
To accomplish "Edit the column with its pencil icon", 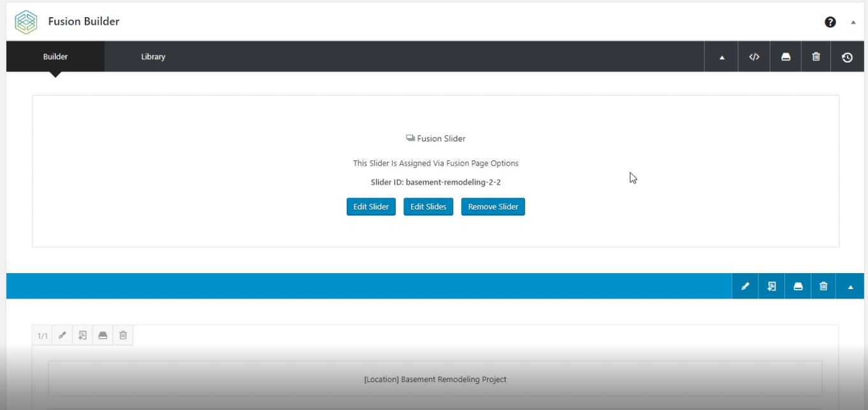I will [x=62, y=336].
